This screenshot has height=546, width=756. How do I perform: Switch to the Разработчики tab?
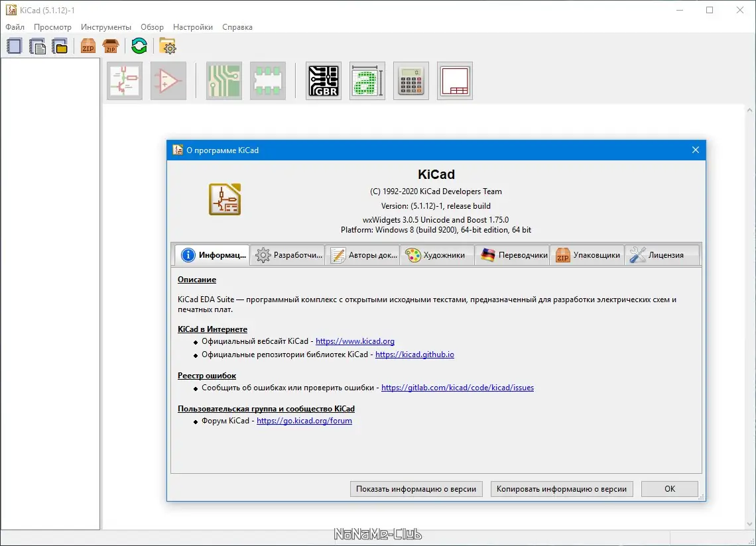[x=288, y=255]
